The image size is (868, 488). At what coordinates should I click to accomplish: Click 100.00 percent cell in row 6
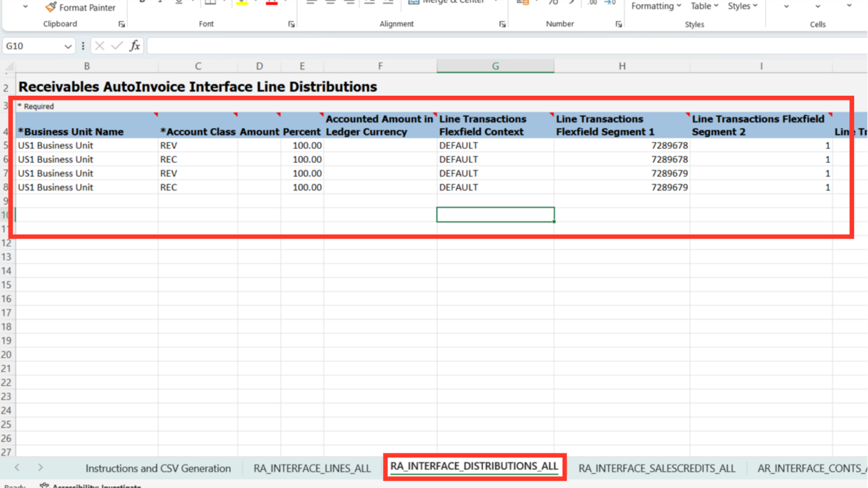(302, 159)
